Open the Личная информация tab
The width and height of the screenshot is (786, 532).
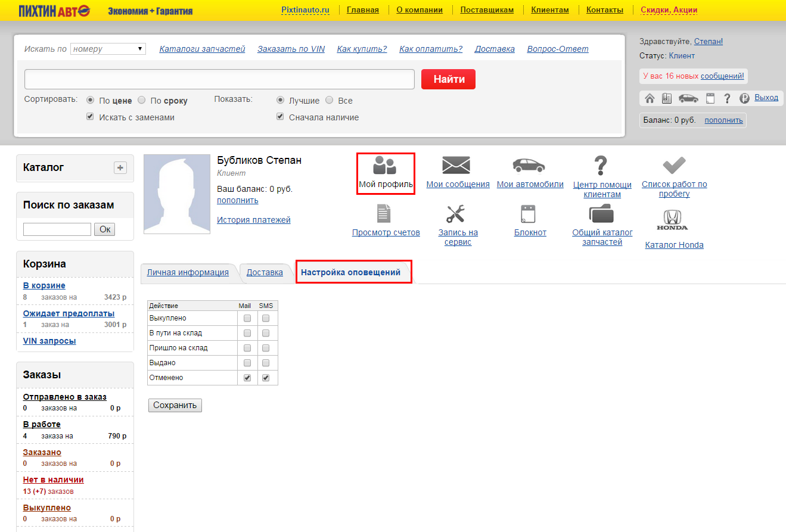(x=188, y=272)
